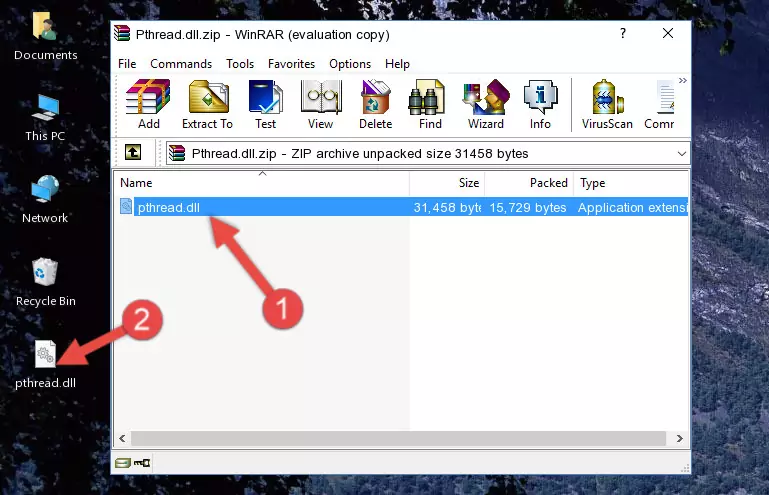Expand hidden toolbar items chevron

(683, 80)
